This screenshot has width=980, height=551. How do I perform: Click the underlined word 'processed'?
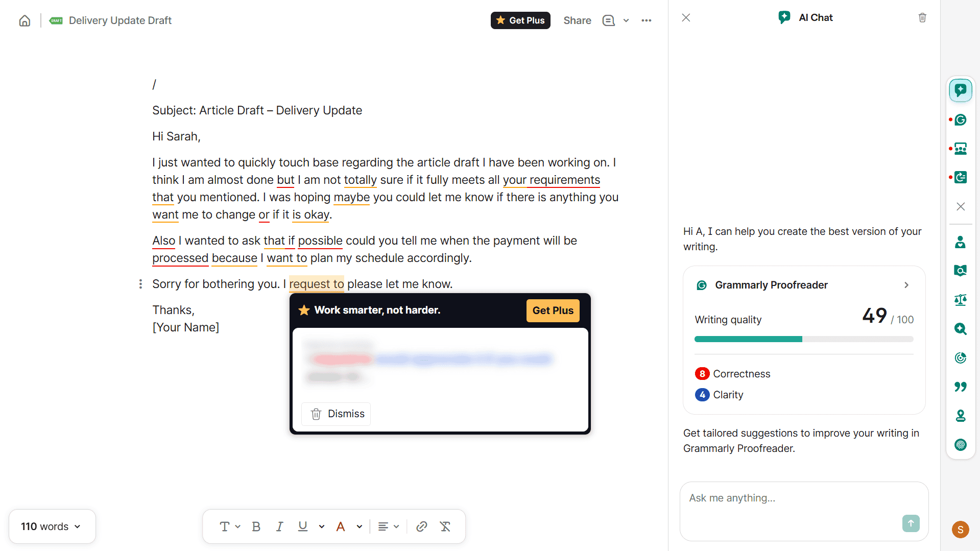point(180,258)
